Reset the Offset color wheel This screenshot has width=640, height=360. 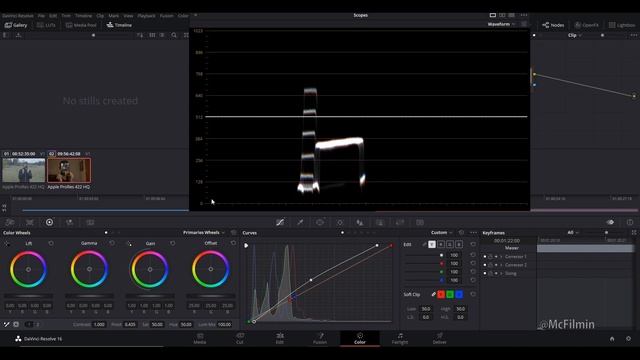[233, 243]
